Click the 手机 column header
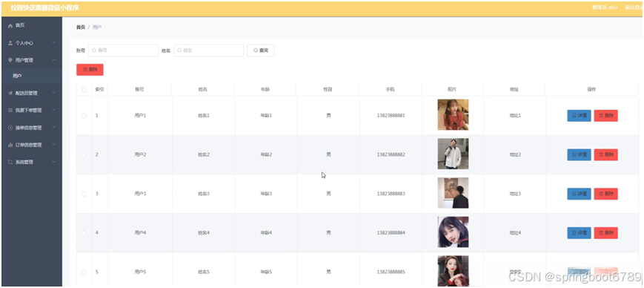This screenshot has width=644, height=288. pos(390,89)
